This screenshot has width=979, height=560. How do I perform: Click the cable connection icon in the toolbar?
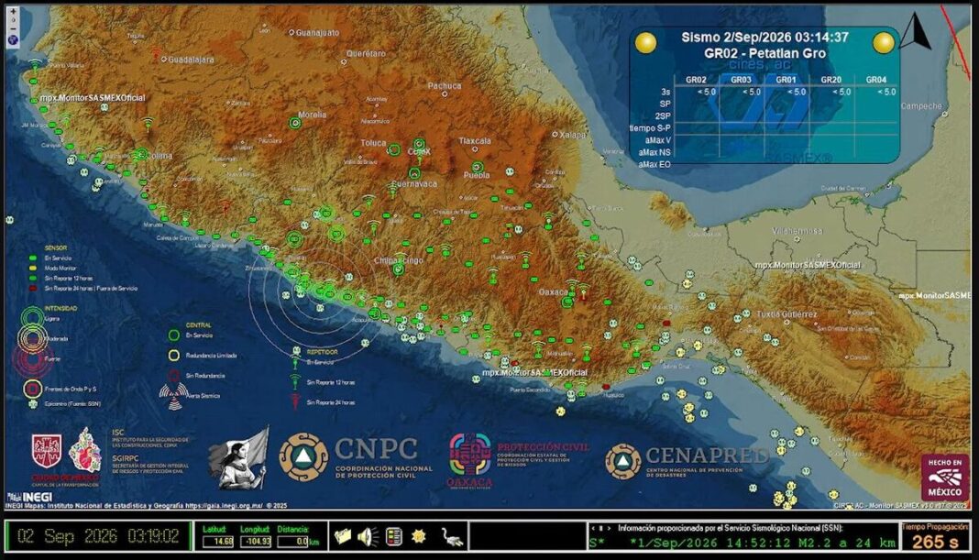[451, 537]
